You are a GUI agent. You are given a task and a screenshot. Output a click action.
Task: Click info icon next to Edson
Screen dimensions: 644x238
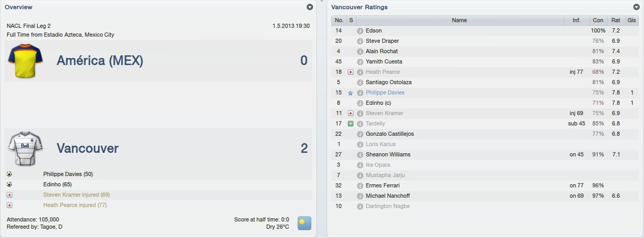point(360,31)
